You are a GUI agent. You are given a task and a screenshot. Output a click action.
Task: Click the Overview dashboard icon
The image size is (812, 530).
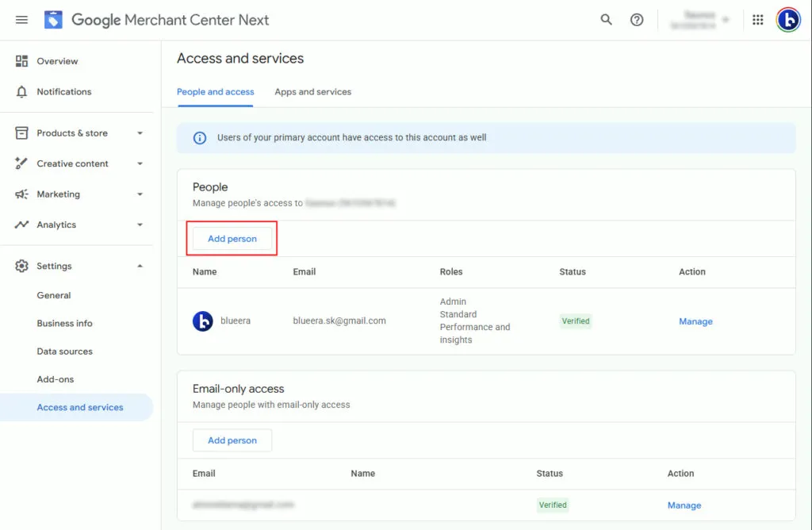(22, 61)
